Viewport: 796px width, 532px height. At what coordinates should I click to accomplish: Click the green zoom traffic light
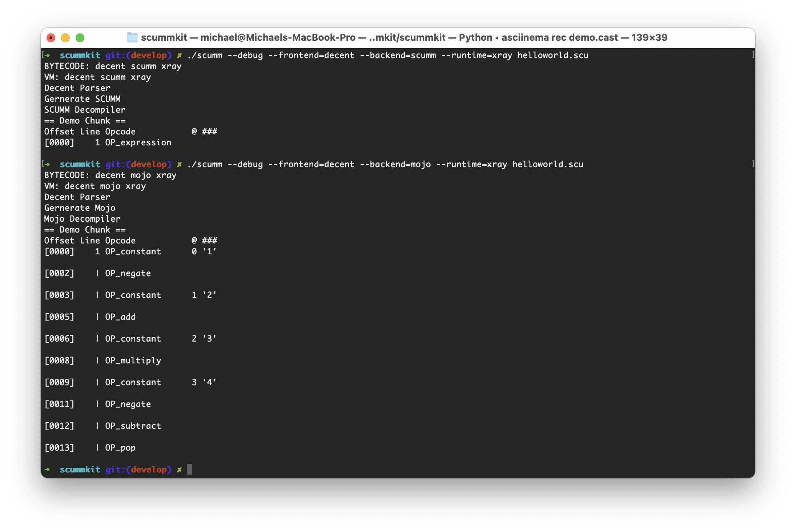point(80,37)
